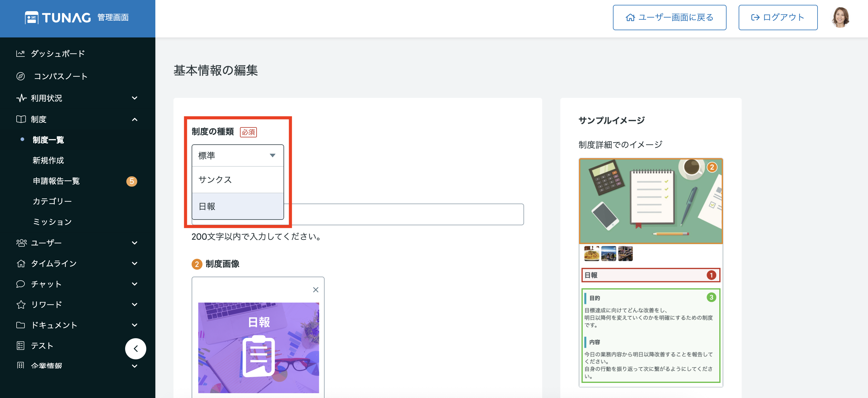Select サンクス from the dropdown list

[238, 179]
